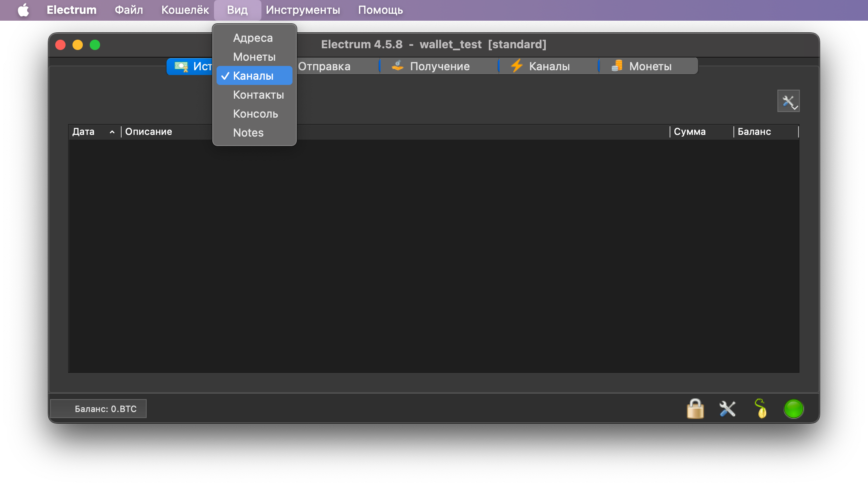Switch to the Получение tab
Image resolution: width=868 pixels, height=487 pixels.
pos(440,66)
